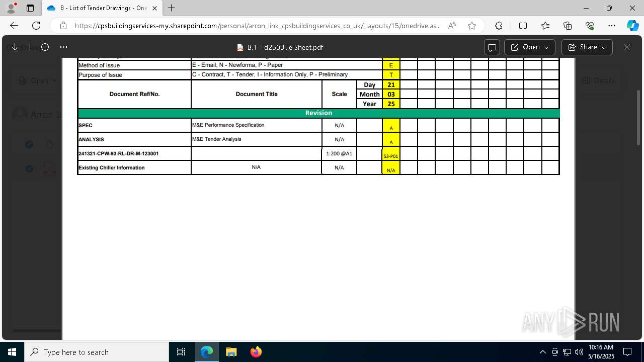644x362 pixels.
Task: Open File Explorer from the taskbar
Action: (x=231, y=352)
